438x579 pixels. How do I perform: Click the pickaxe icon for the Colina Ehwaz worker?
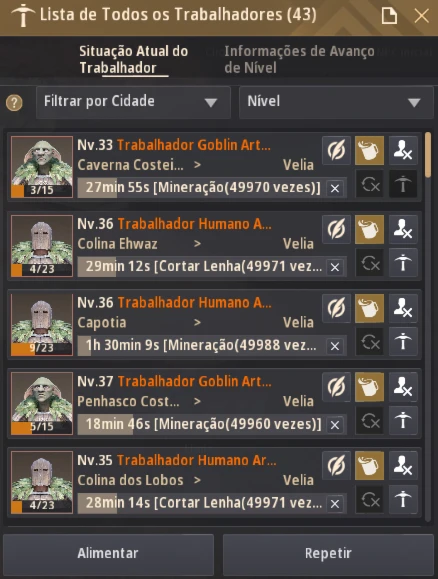click(x=403, y=263)
